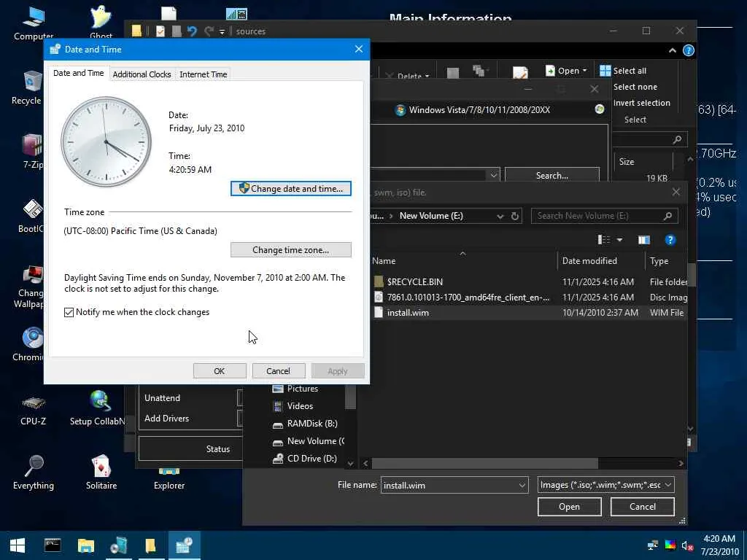This screenshot has width=747, height=560.
Task: Click the taskbar clock showing 4:20 AM
Action: 719,545
